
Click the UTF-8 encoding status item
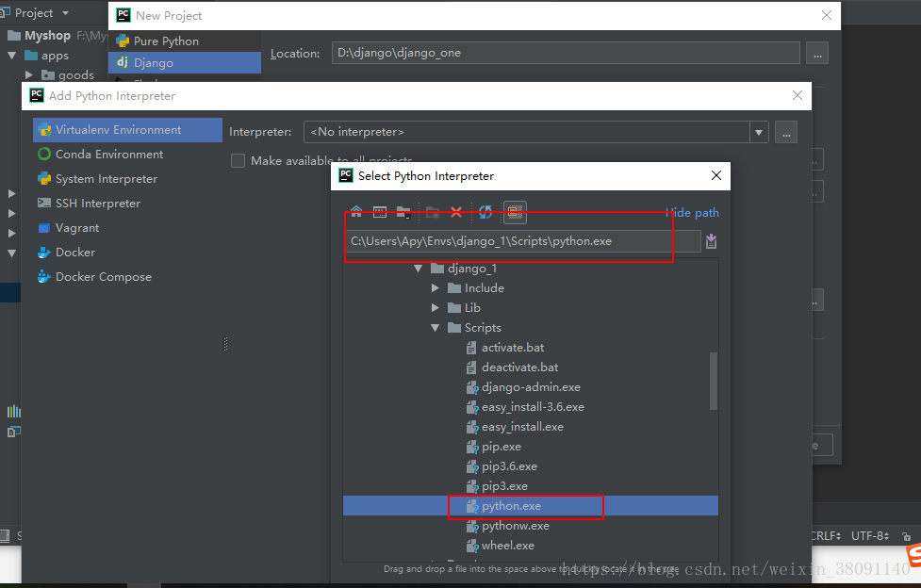tap(869, 536)
